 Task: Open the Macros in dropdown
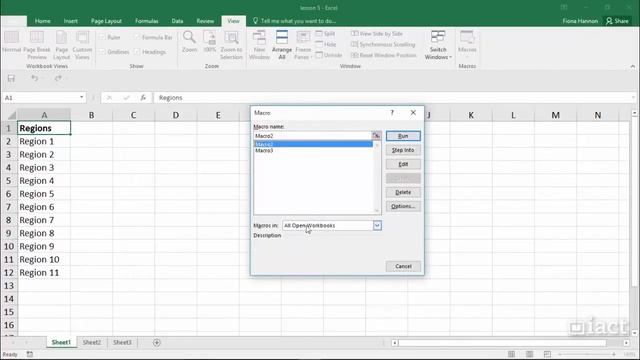click(x=377, y=225)
